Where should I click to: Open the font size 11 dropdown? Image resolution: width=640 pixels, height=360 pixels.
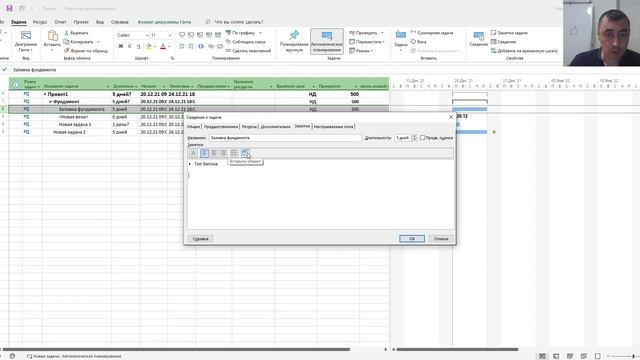pos(170,36)
